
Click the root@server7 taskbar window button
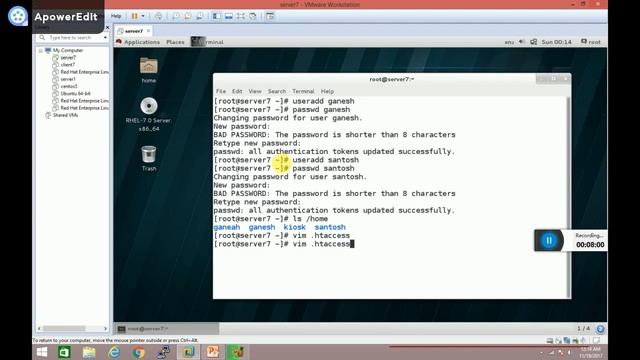pos(167,329)
